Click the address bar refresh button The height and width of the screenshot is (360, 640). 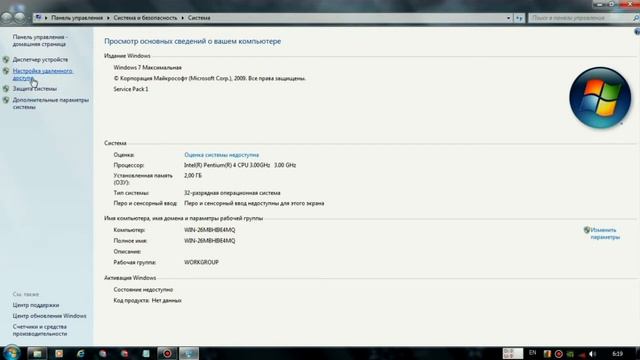519,18
